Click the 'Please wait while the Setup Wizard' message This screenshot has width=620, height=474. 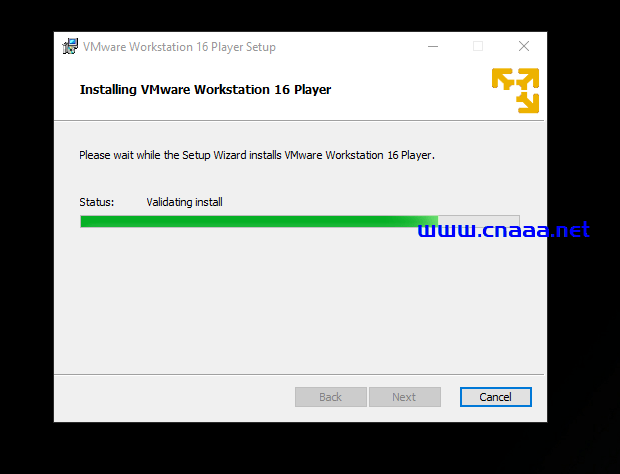pyautogui.click(x=257, y=155)
